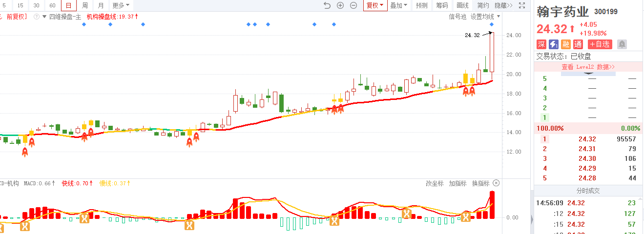Click the blue lightning badge icon
Image resolution: width=644 pixels, height=234 pixels.
(x=554, y=44)
